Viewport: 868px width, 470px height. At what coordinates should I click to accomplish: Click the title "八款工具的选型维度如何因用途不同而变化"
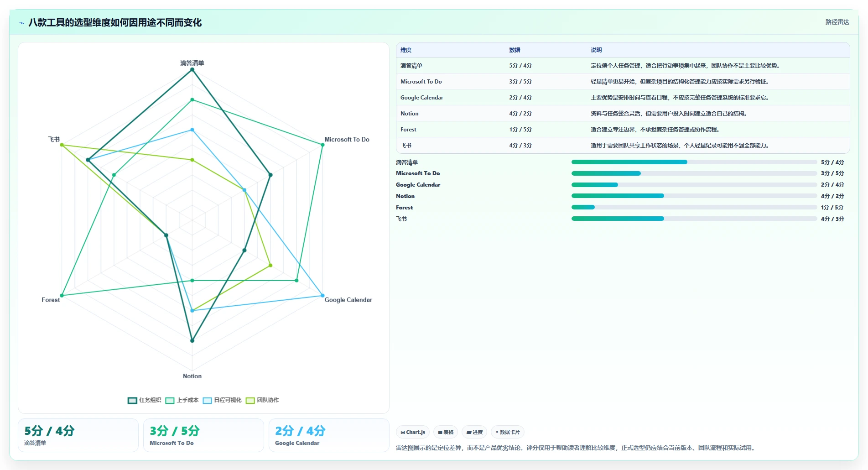click(115, 23)
